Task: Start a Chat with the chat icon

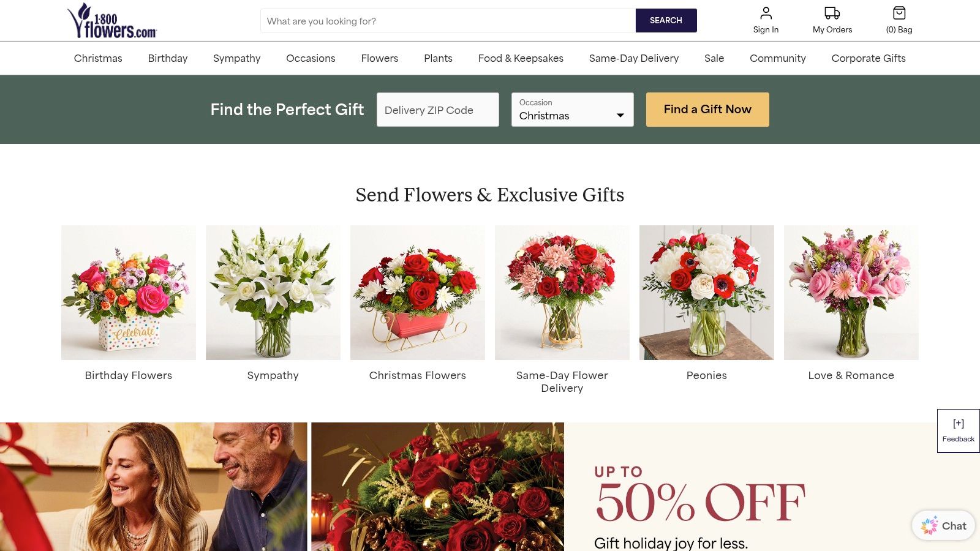Action: (x=929, y=526)
